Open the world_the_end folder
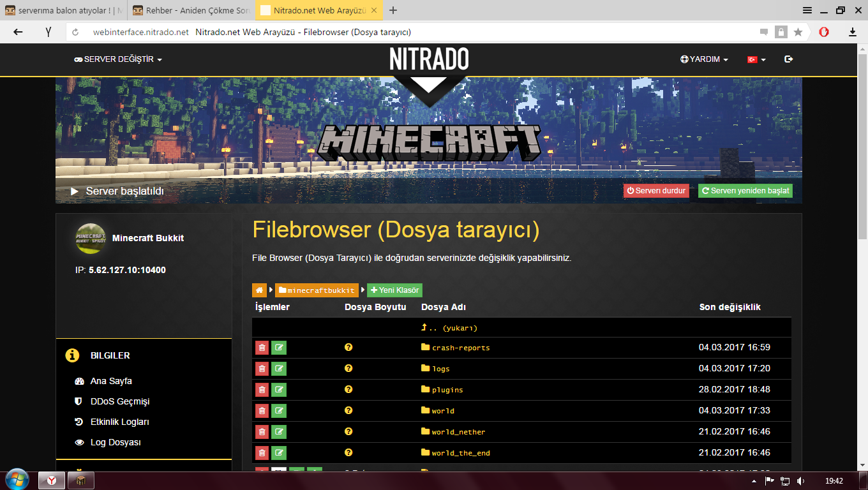The width and height of the screenshot is (868, 490). tap(456, 453)
